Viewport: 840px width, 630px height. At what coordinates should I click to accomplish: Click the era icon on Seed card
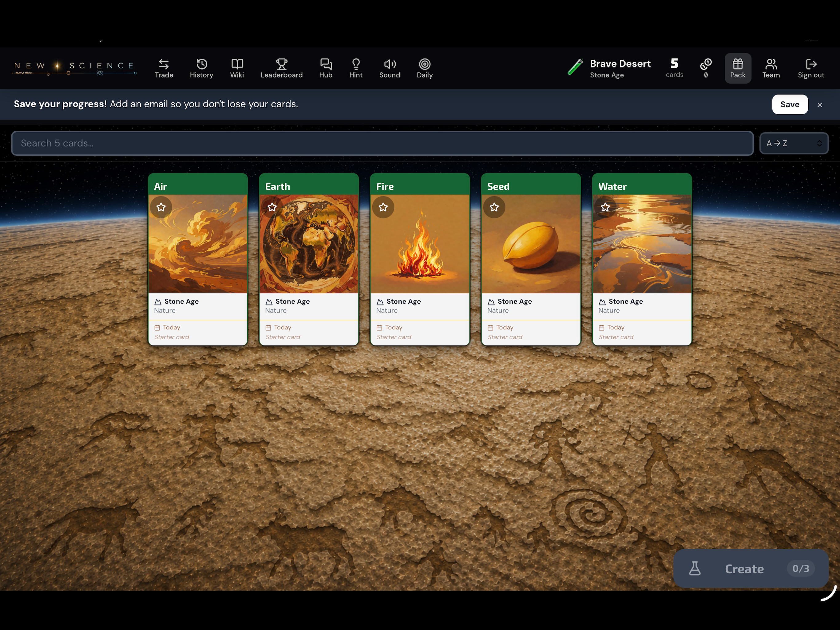tap(491, 302)
